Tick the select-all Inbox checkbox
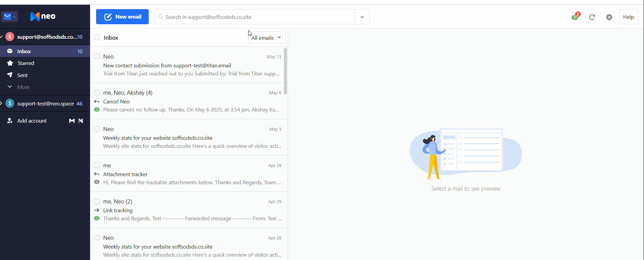The height and width of the screenshot is (260, 644). coord(97,37)
